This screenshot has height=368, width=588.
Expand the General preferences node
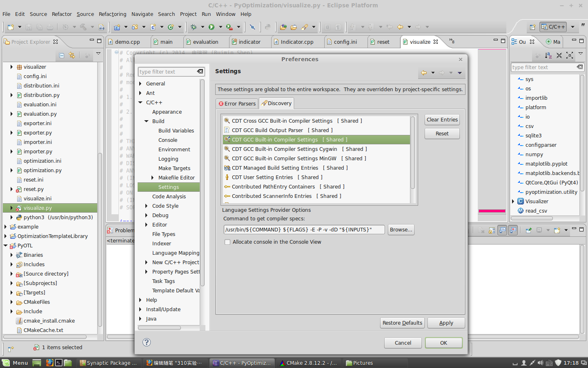click(140, 83)
